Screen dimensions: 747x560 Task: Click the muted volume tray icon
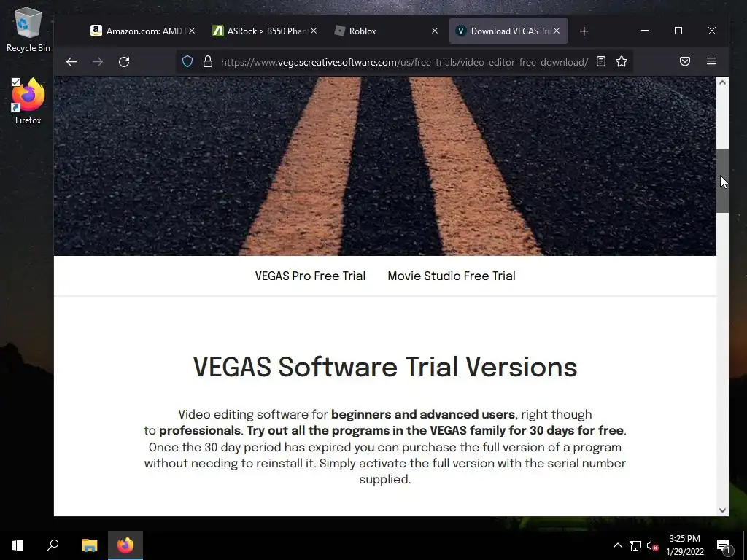[x=652, y=545]
